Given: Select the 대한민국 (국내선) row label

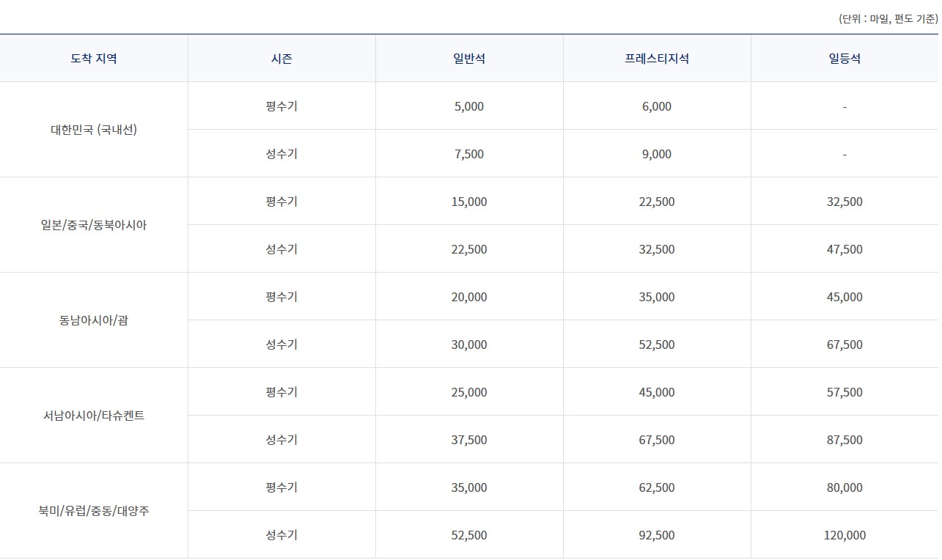Looking at the screenshot, I should point(93,129).
